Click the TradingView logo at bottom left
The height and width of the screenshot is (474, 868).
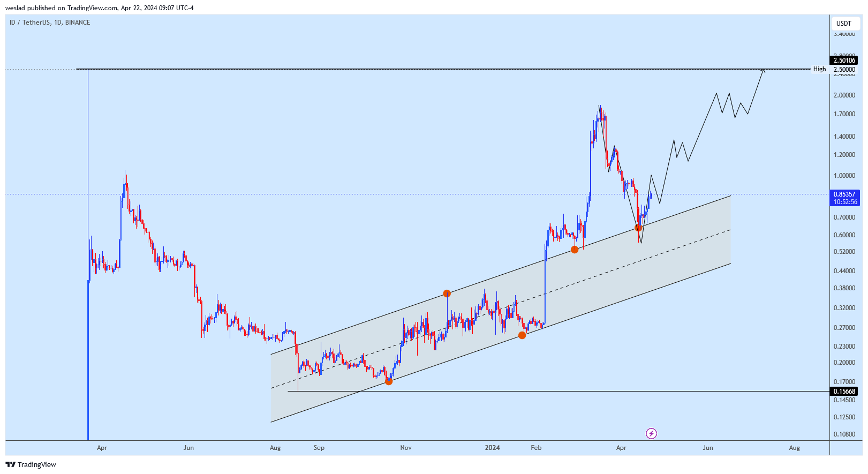(x=31, y=464)
